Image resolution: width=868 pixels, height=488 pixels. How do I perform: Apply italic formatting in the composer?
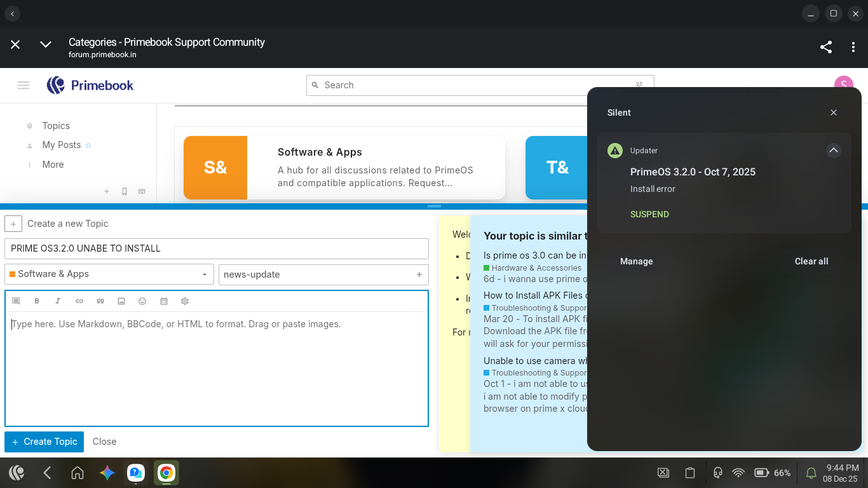coord(58,301)
